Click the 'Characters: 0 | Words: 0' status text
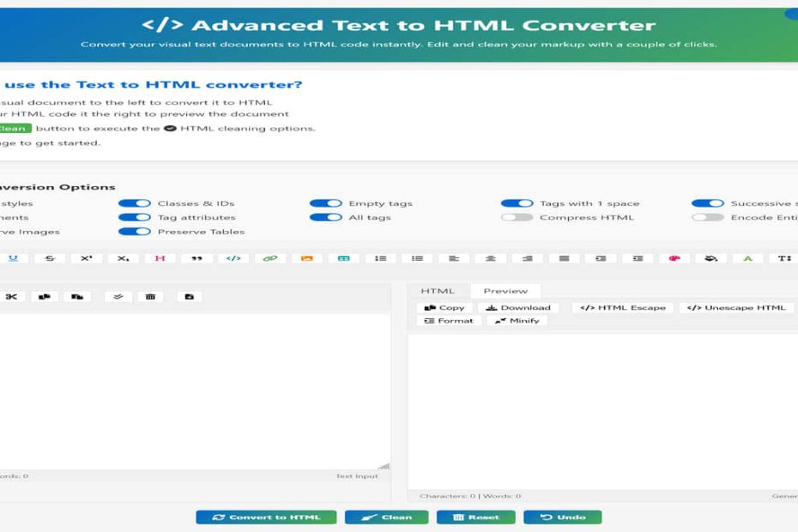 pyautogui.click(x=470, y=496)
